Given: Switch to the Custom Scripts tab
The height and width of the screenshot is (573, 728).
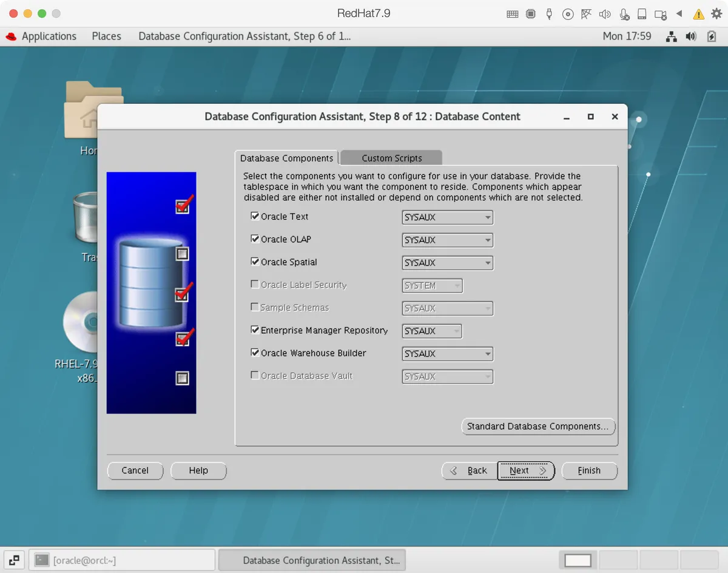Looking at the screenshot, I should click(391, 158).
